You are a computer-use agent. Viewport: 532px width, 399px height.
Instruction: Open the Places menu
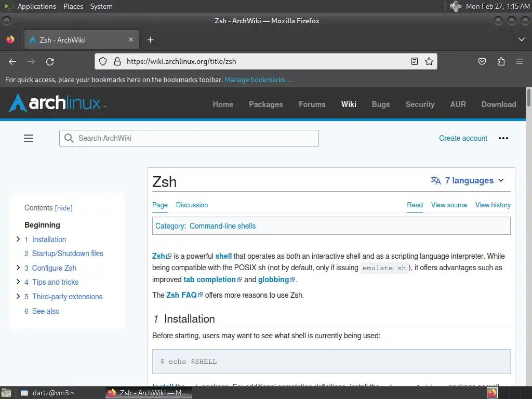click(x=73, y=6)
